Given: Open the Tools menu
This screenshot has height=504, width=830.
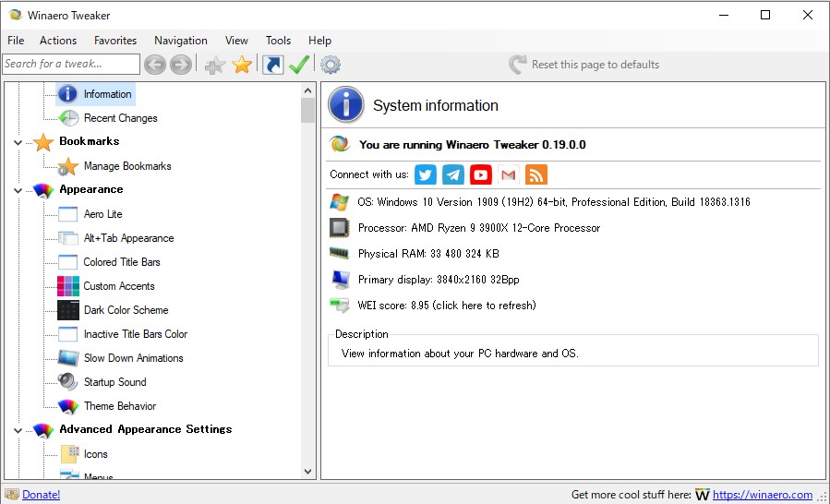Looking at the screenshot, I should [279, 41].
